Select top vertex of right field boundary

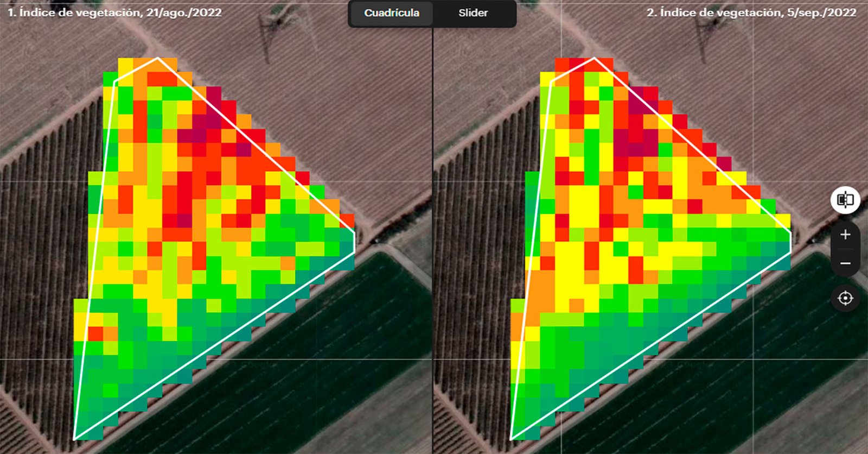[x=595, y=58]
